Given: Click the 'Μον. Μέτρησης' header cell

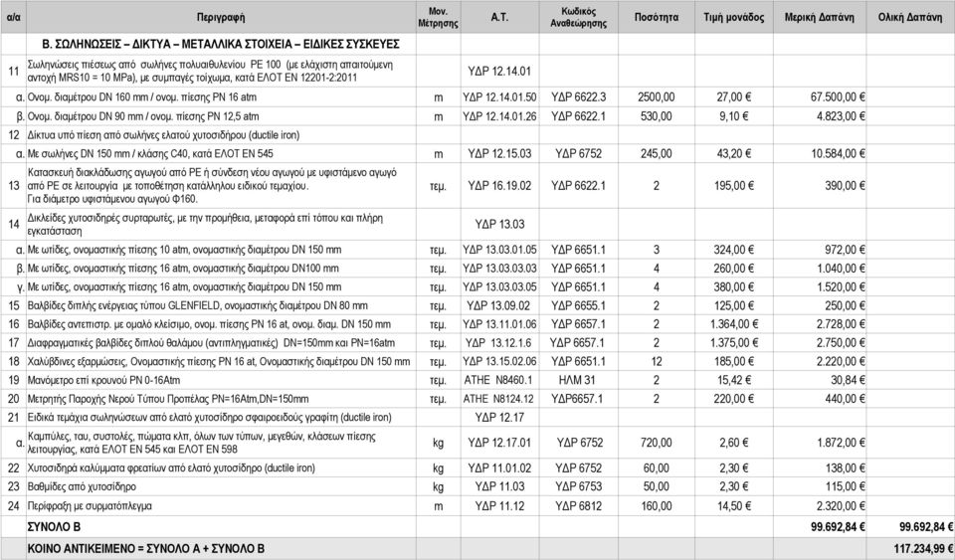Looking at the screenshot, I should pyautogui.click(x=438, y=17).
